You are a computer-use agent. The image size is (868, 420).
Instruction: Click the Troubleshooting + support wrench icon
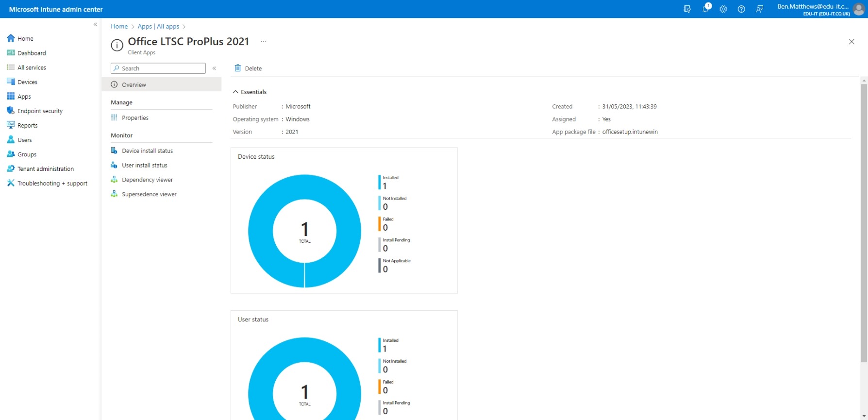[x=11, y=183]
